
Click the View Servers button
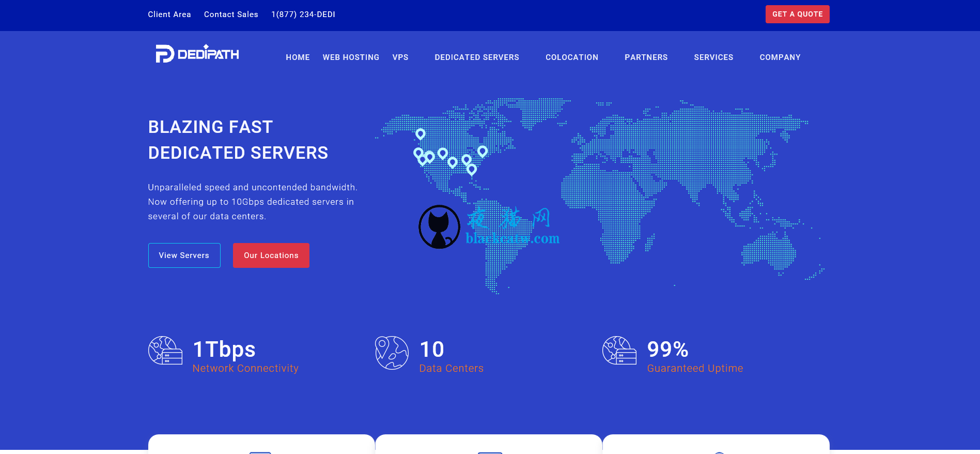click(x=184, y=255)
